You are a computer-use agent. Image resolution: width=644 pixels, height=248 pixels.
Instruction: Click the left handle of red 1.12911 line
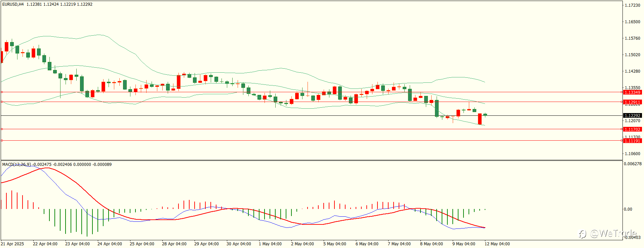(x=2, y=102)
